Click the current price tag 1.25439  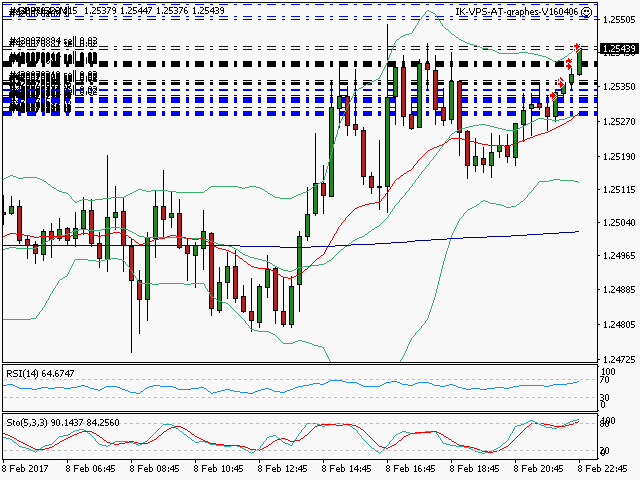click(619, 49)
